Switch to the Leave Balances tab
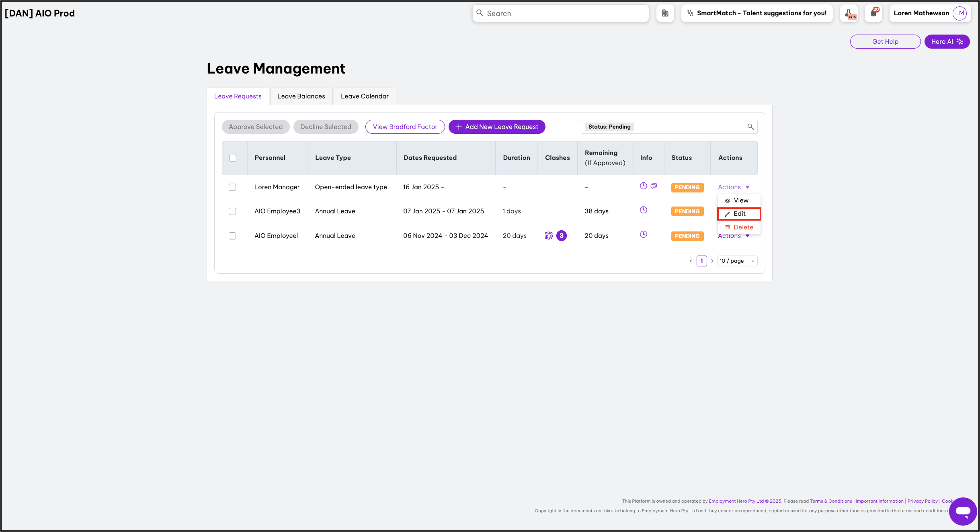 301,96
